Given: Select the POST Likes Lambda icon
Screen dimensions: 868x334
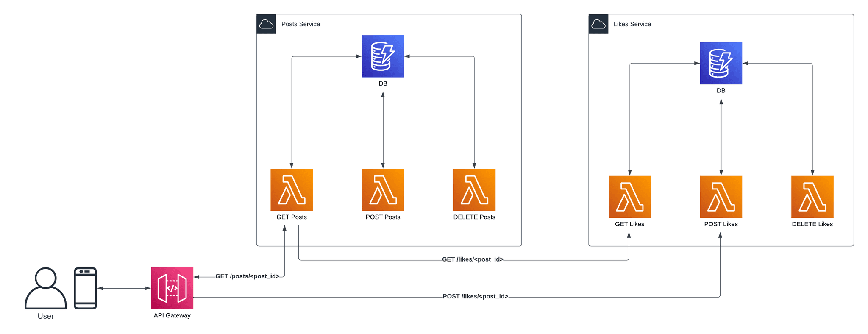Looking at the screenshot, I should [721, 197].
